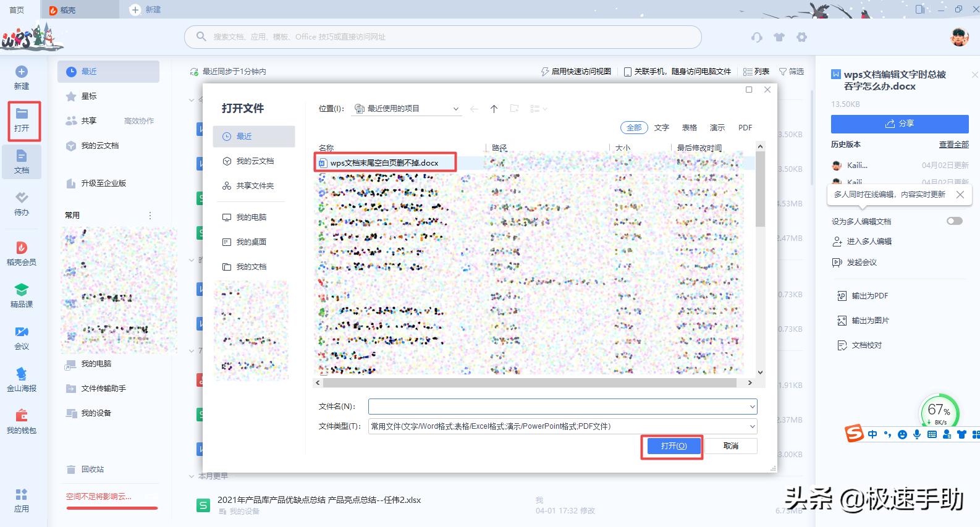Open the 常用 three-dot menu
The height and width of the screenshot is (527, 980).
tap(150, 216)
